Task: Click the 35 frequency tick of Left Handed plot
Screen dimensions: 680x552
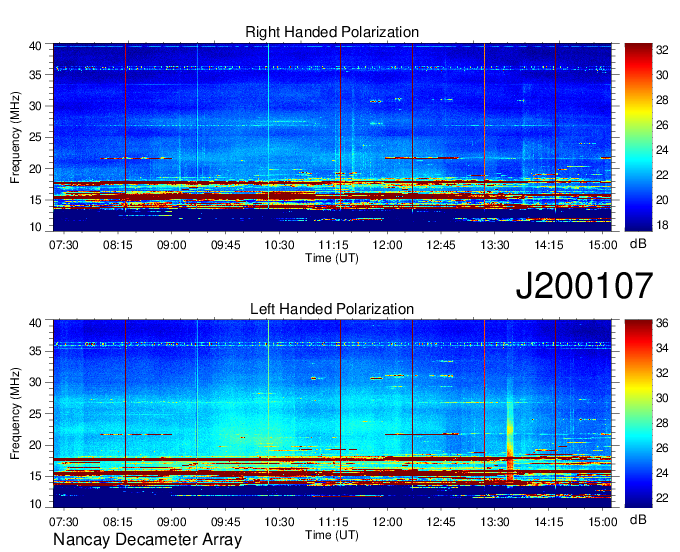Action: click(x=35, y=351)
